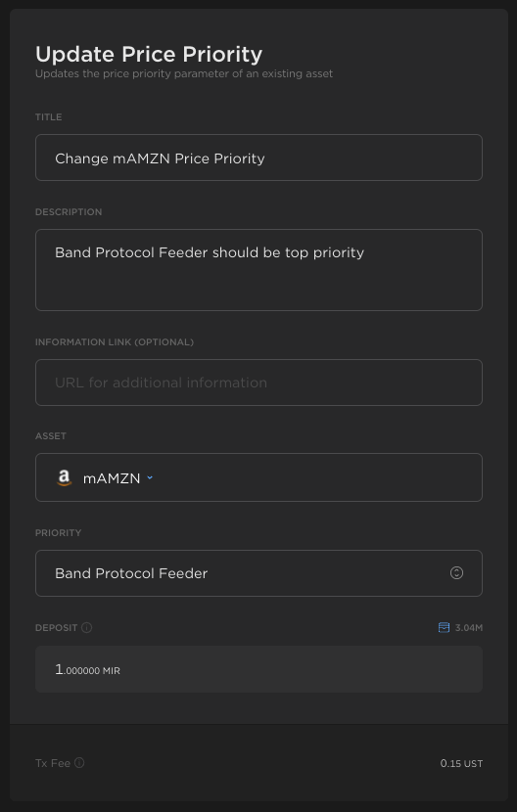Image resolution: width=517 pixels, height=812 pixels.
Task: Click into the Description text area
Action: tap(258, 270)
